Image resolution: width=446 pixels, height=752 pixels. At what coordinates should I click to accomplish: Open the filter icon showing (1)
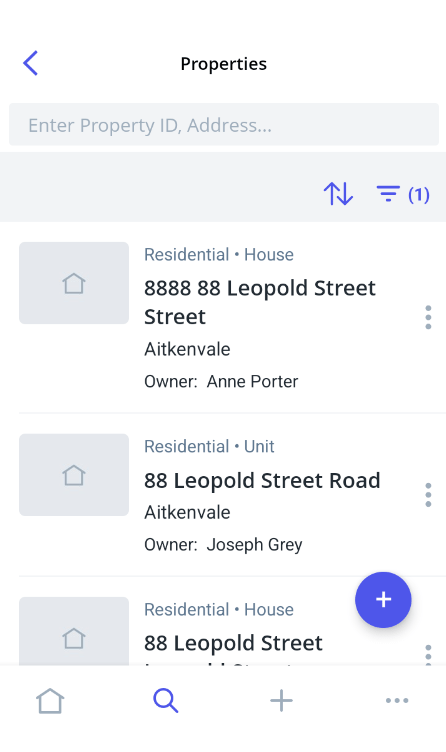(x=402, y=194)
